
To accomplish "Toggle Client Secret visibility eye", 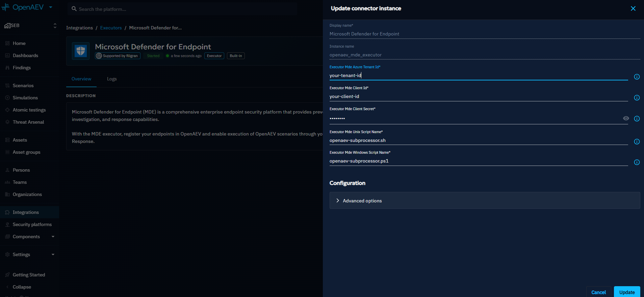I will coord(626,118).
